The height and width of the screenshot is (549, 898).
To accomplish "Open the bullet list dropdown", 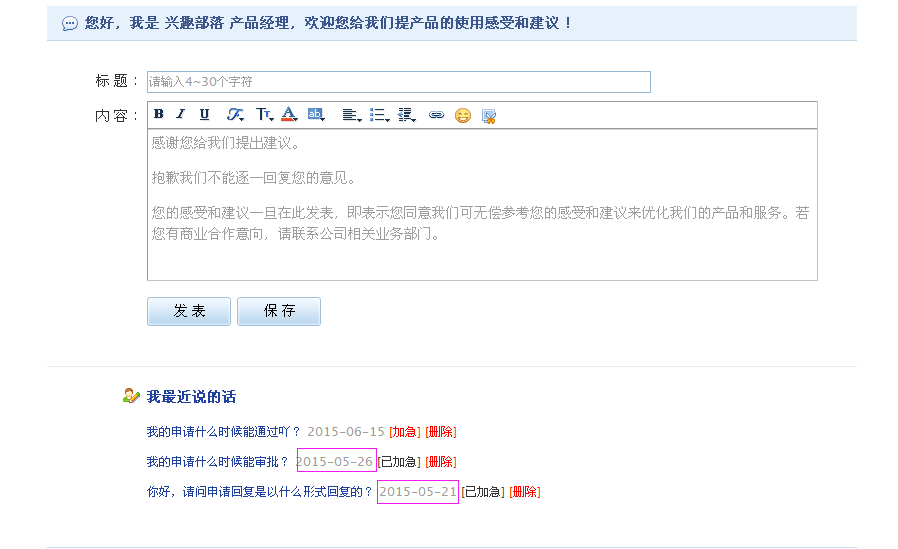I will point(379,115).
